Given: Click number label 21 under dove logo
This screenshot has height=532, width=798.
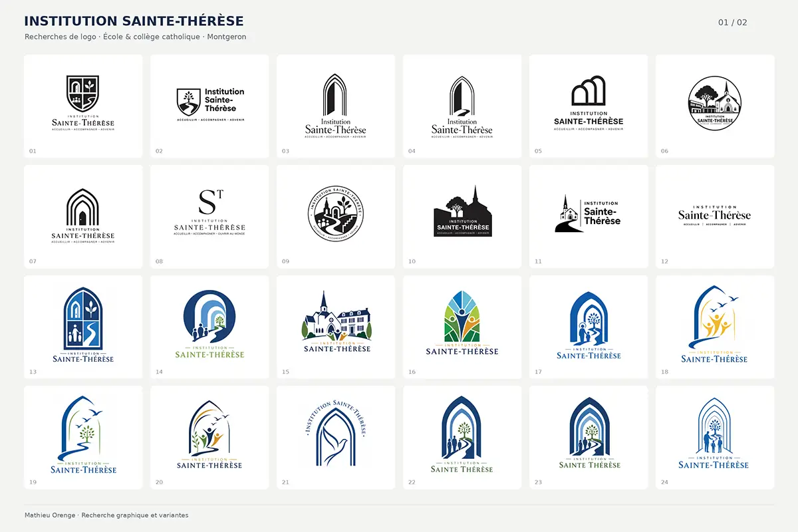Looking at the screenshot, I should tap(285, 482).
